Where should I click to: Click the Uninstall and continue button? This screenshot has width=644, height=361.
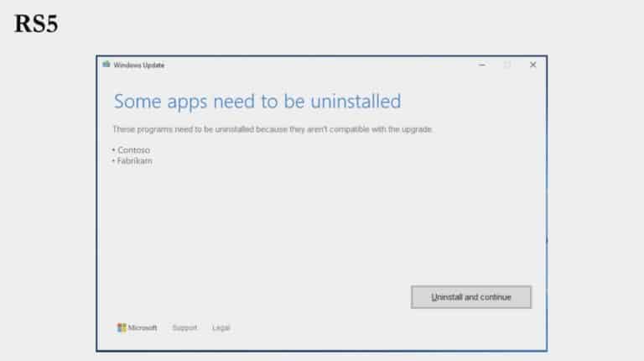coord(470,297)
